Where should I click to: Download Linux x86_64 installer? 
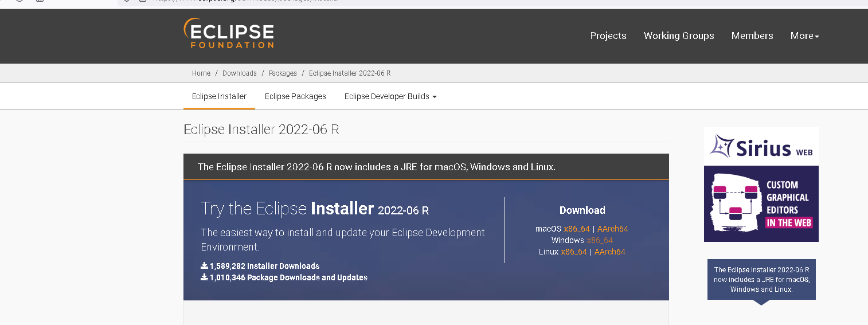click(x=574, y=252)
